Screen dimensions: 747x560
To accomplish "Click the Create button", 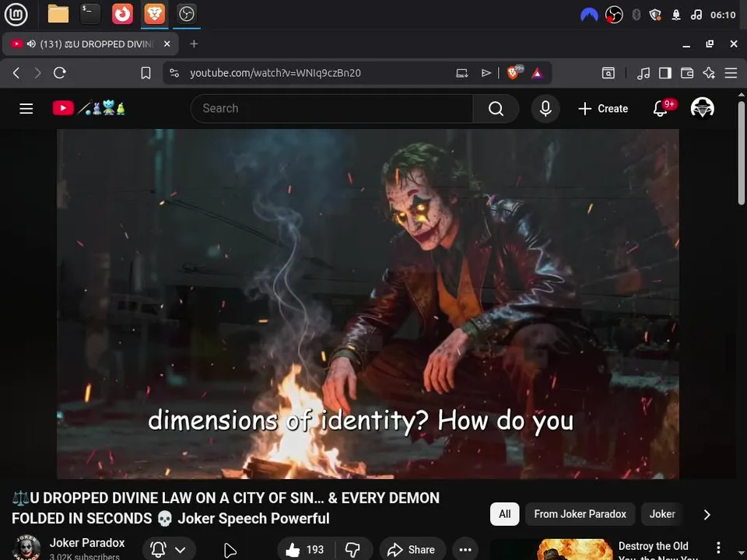I will point(603,109).
